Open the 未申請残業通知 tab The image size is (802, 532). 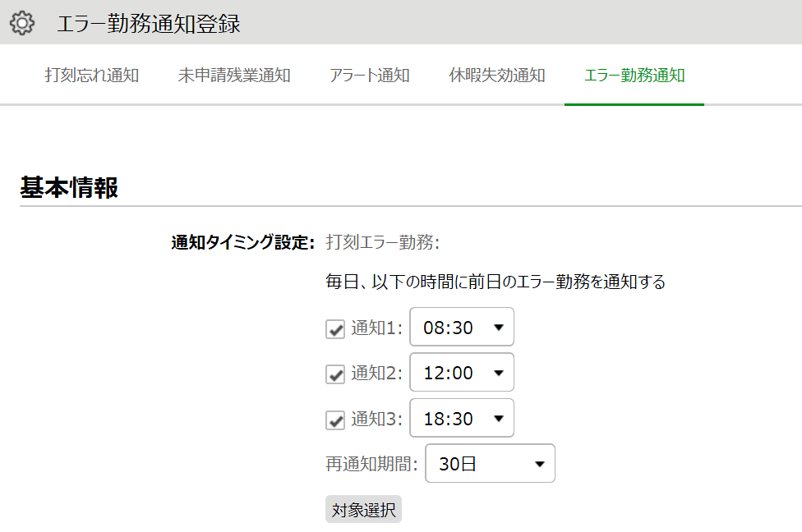point(234,76)
